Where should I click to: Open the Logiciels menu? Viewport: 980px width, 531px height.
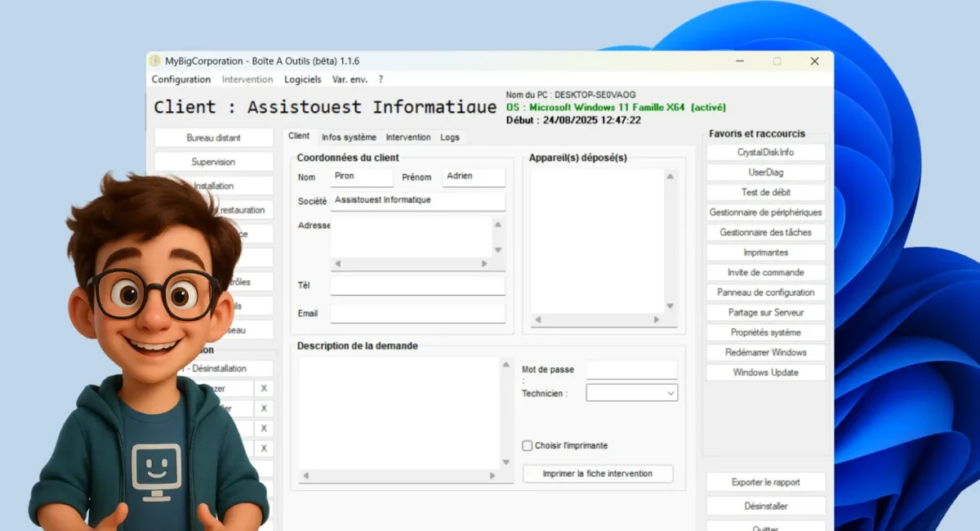[x=302, y=79]
